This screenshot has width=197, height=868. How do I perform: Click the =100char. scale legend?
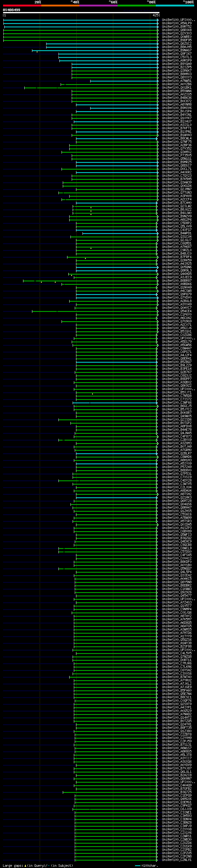pos(147,865)
